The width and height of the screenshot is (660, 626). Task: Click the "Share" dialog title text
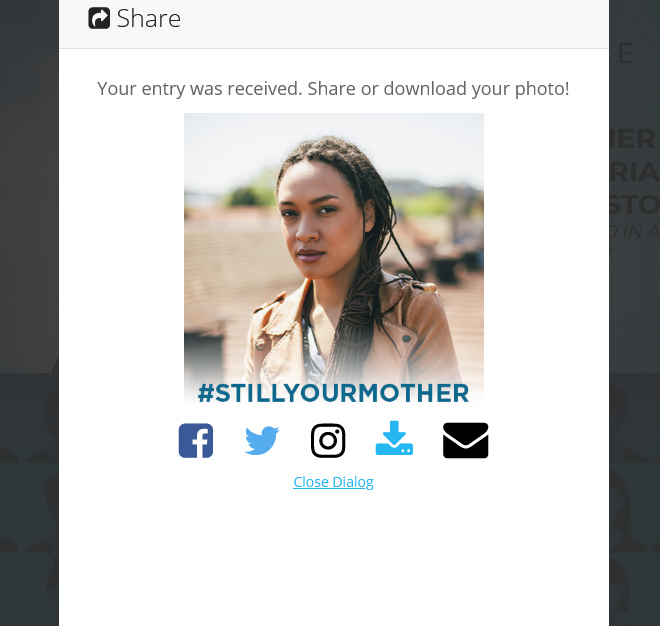coord(149,19)
